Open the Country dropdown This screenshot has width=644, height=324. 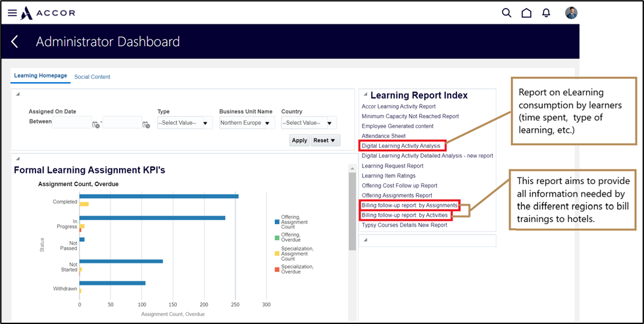point(308,123)
